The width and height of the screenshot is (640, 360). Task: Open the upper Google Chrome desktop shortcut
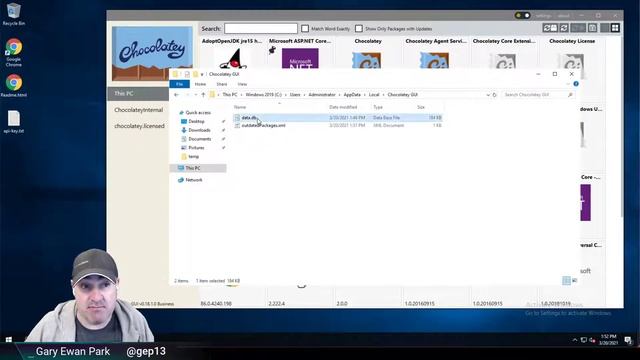tap(13, 53)
